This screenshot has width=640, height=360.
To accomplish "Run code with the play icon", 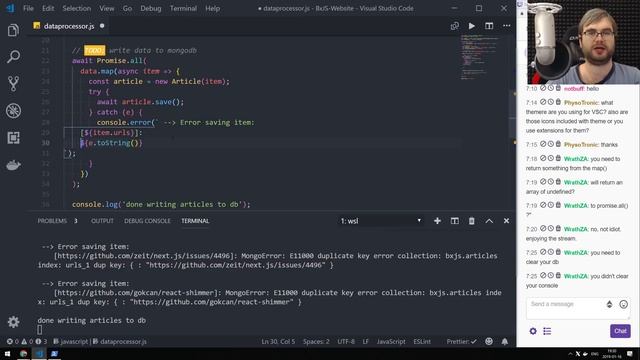I will click(x=471, y=26).
